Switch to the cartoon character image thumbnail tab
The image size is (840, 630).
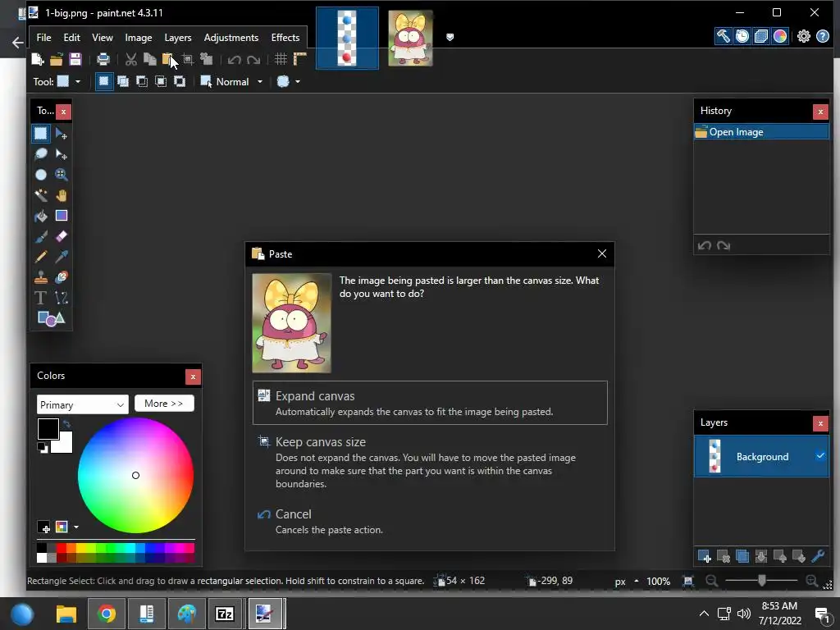(410, 38)
